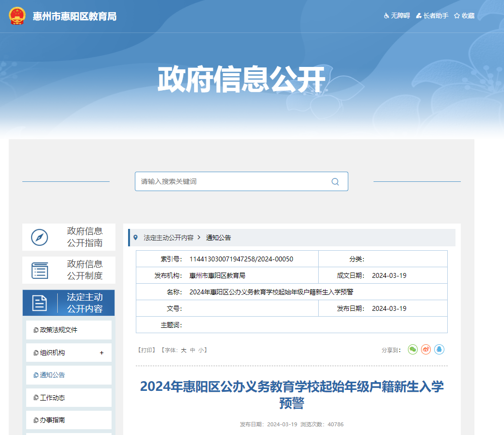Set font size to 小
Viewport: 504px width, 435px height.
(x=201, y=350)
